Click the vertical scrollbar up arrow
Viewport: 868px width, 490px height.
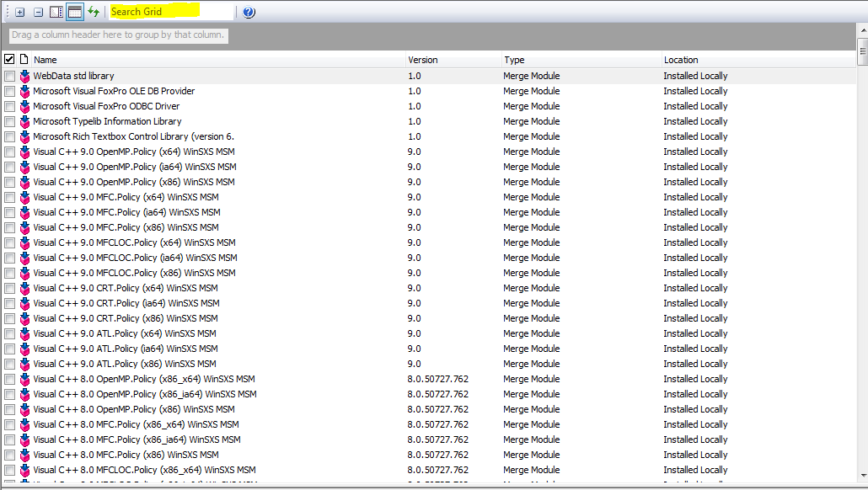click(x=862, y=44)
